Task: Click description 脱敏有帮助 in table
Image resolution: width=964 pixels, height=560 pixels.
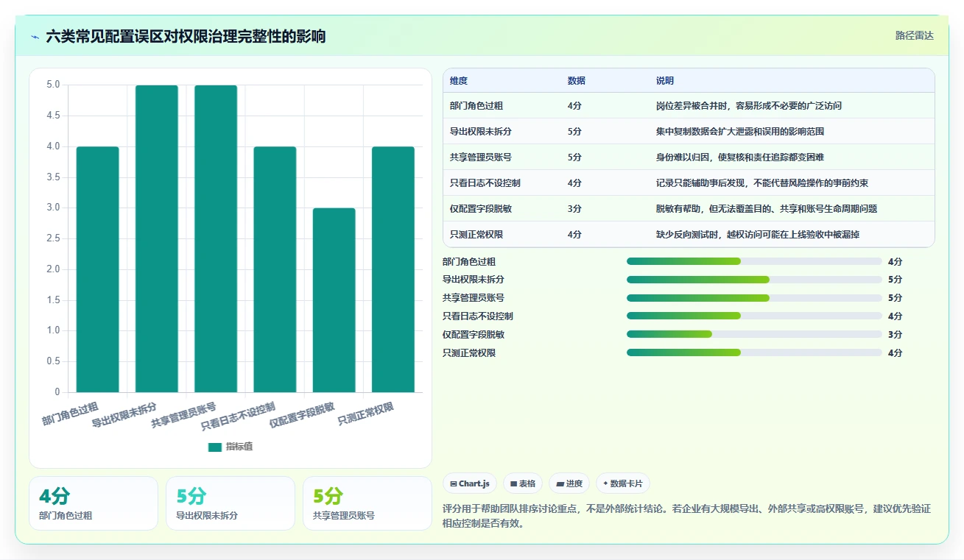Action: [767, 209]
